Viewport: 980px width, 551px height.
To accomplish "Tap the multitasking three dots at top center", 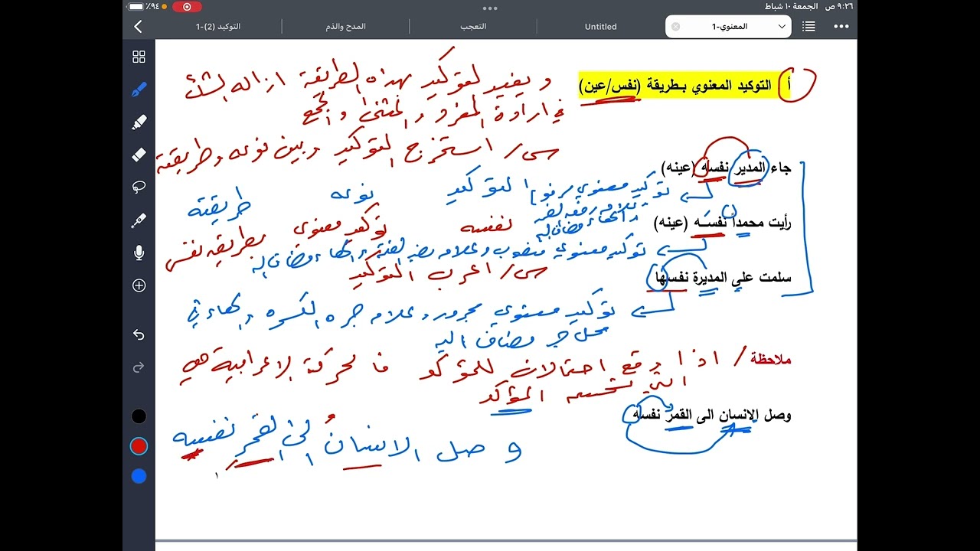I will tap(490, 8).
